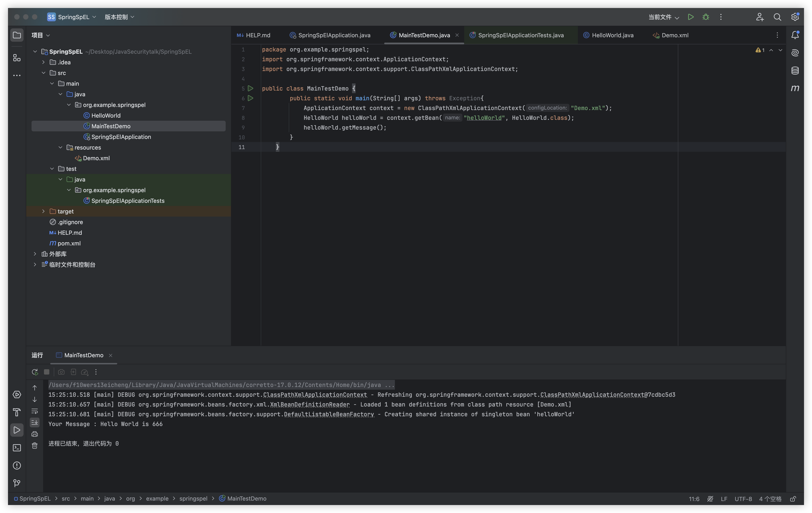The image size is (812, 513).
Task: Open the top toolbar More actions menu
Action: tap(721, 17)
